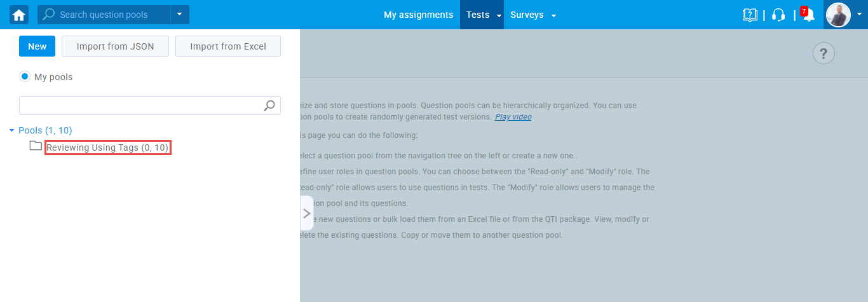This screenshot has width=868, height=302.
Task: Click the magnifier in the pool filter box
Action: tap(269, 106)
